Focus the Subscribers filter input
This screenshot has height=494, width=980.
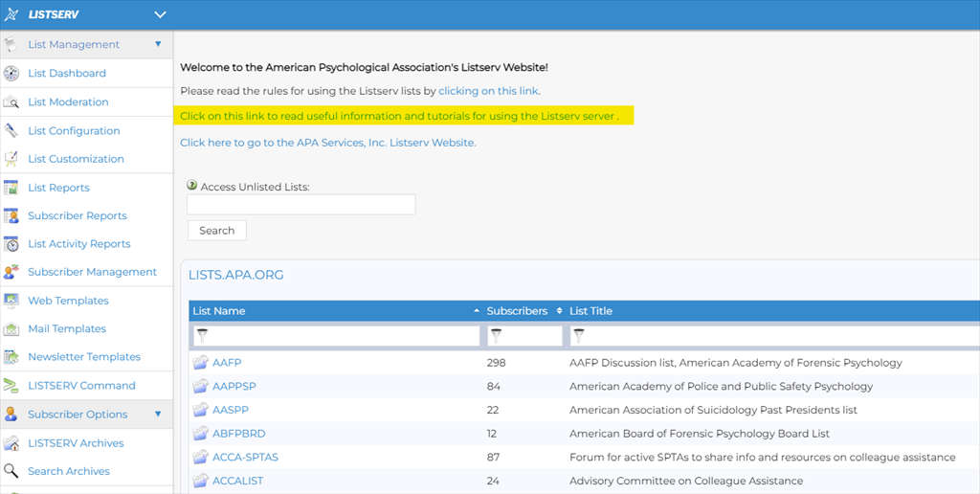[525, 336]
